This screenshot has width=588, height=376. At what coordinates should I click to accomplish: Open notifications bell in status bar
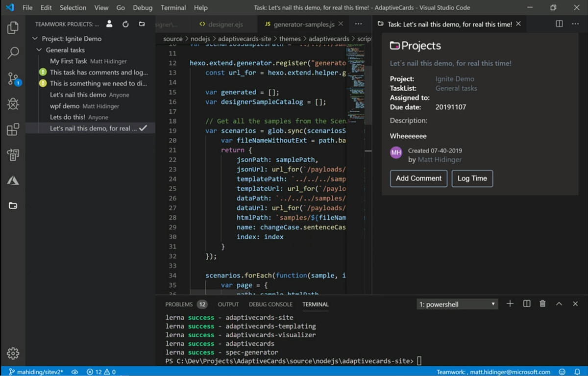point(577,372)
